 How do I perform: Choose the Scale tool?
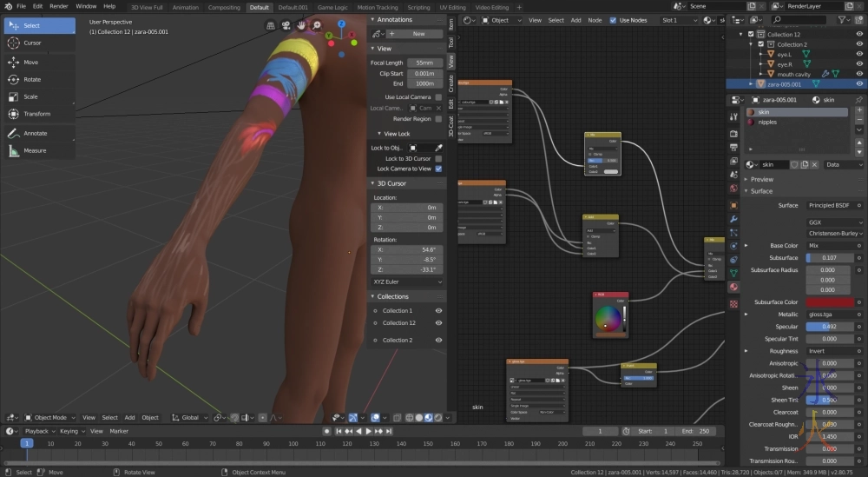pos(31,96)
